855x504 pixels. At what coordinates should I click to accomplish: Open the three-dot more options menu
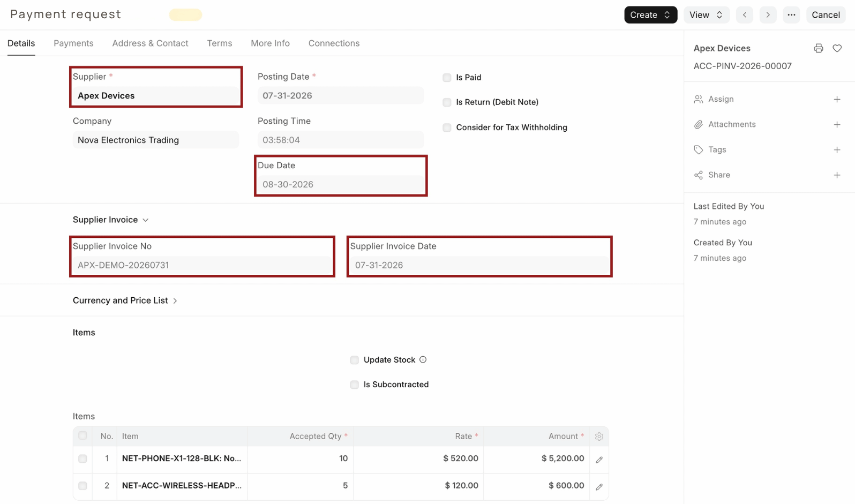(x=791, y=15)
